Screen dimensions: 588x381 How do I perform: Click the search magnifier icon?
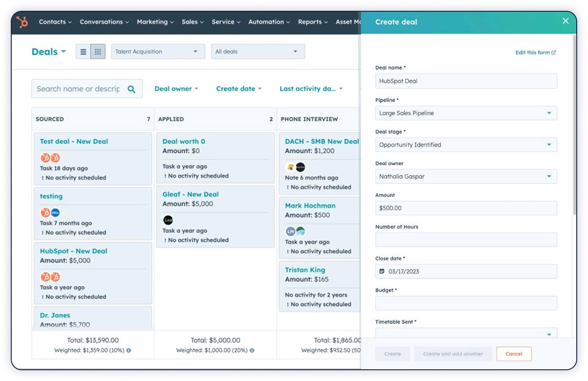pos(131,89)
